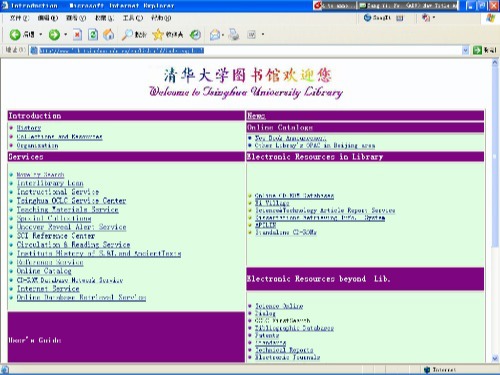
Task: Refresh the page using the toolbar icon
Action: pos(93,34)
